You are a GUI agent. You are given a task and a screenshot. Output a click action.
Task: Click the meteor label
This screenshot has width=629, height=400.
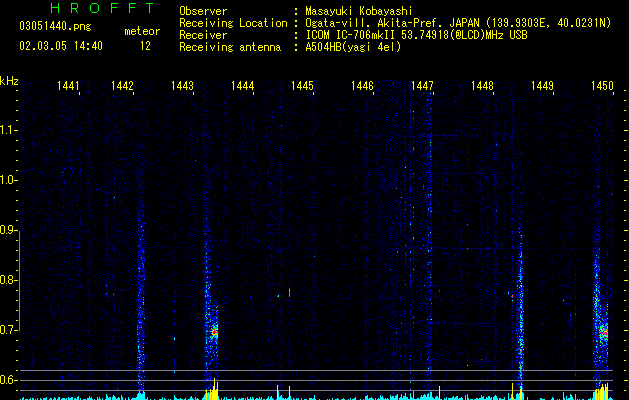(142, 31)
